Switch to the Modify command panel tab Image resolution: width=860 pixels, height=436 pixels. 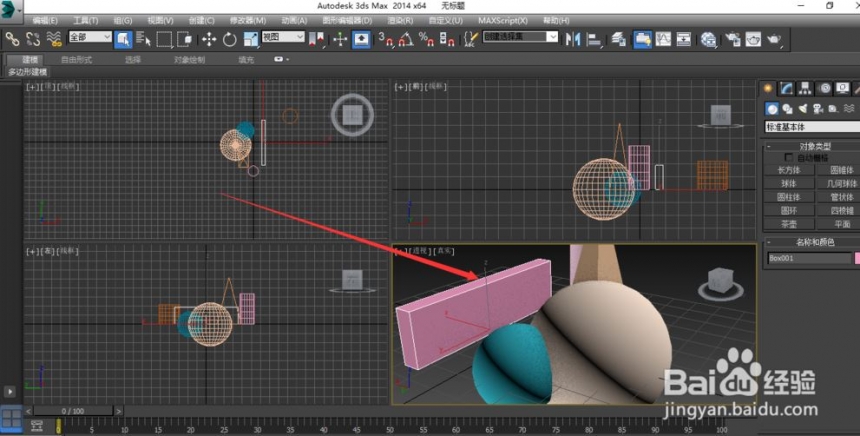click(787, 88)
